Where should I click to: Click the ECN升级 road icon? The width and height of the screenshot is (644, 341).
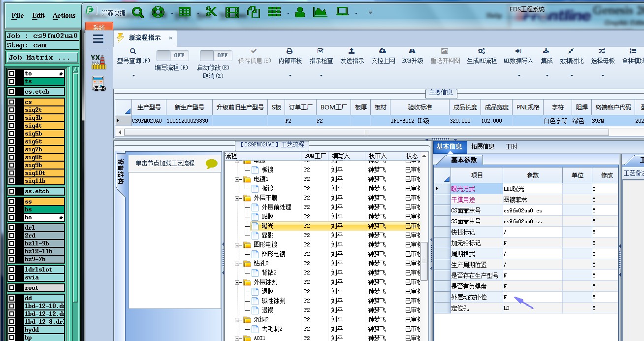coord(413,51)
